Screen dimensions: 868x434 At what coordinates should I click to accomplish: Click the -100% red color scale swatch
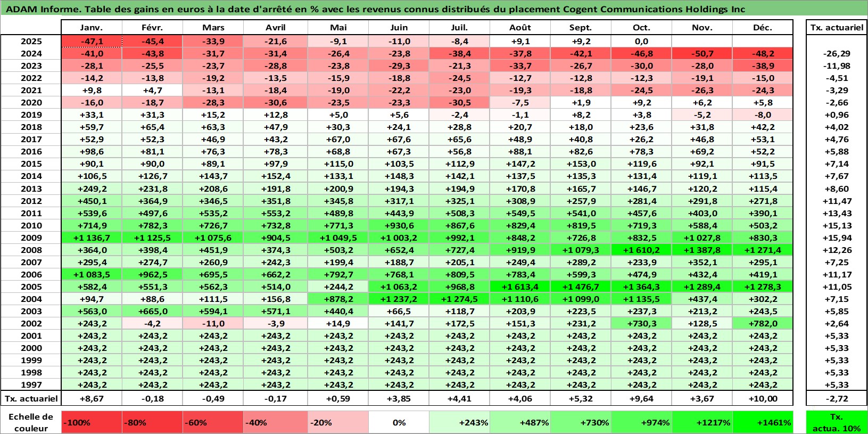click(x=92, y=422)
